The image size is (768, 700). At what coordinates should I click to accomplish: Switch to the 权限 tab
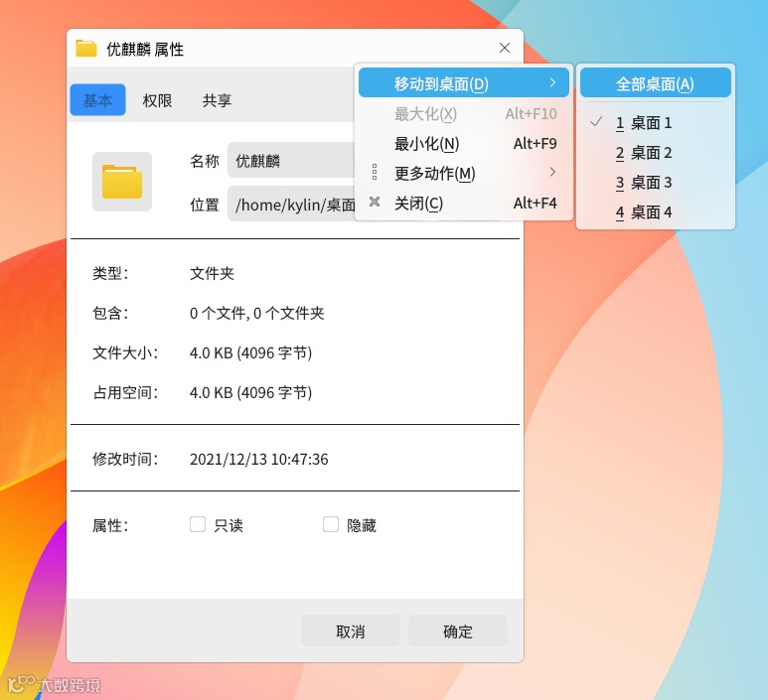click(x=157, y=100)
